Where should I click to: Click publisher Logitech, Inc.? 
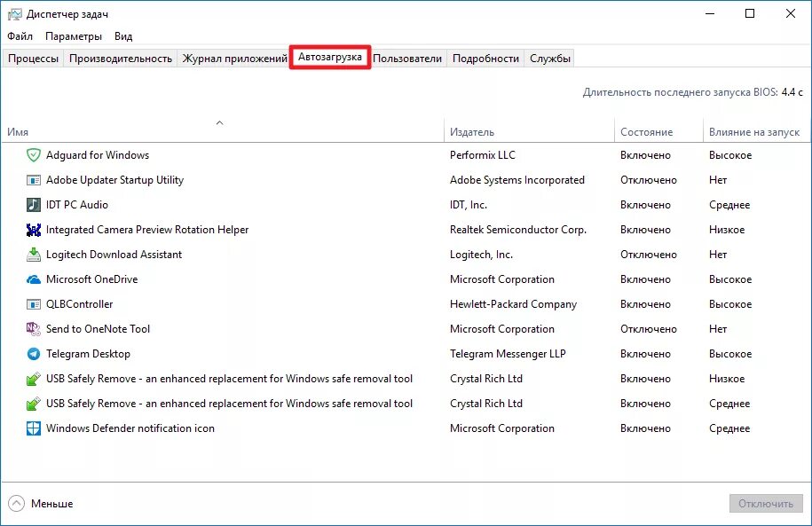click(x=481, y=255)
